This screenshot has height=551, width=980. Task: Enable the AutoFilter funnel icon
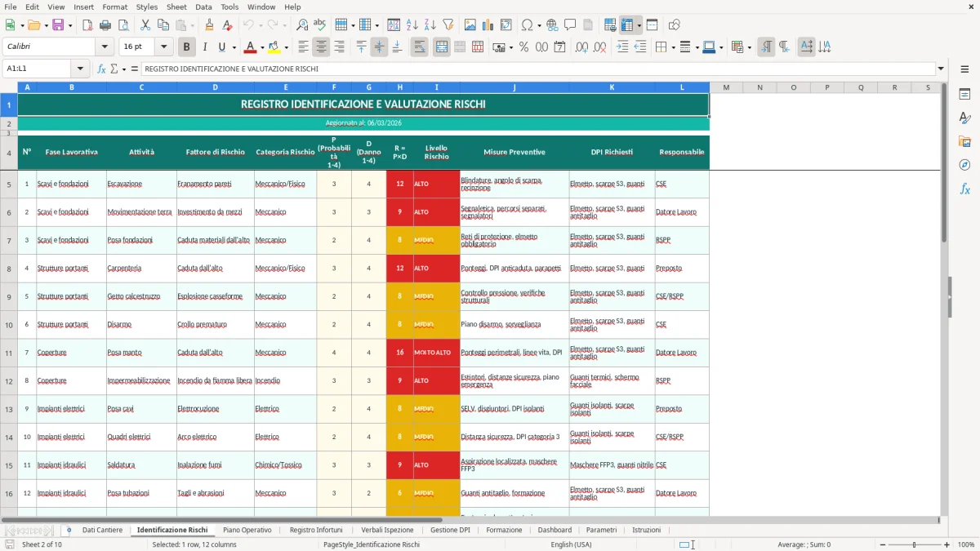tap(448, 25)
